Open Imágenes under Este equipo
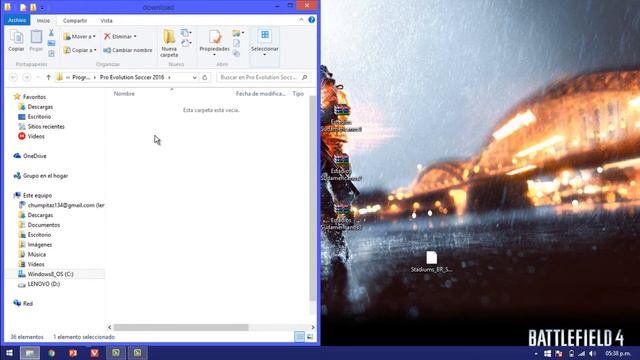 [x=40, y=244]
